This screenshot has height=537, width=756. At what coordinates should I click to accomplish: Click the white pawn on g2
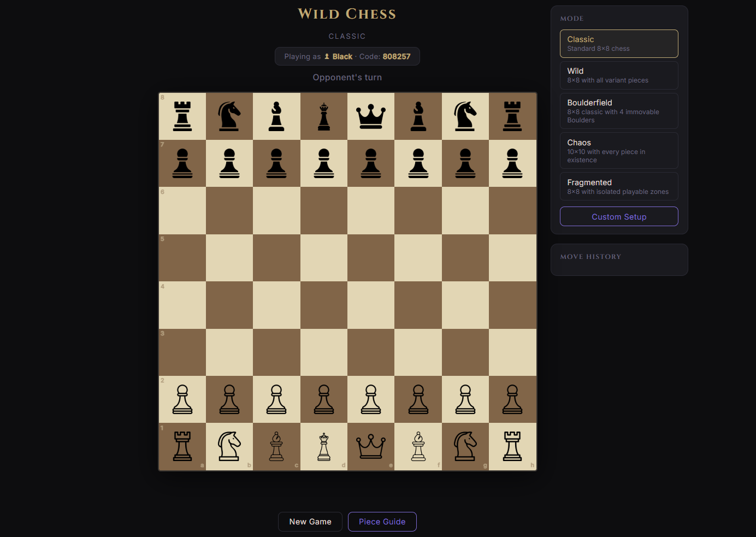(x=465, y=399)
